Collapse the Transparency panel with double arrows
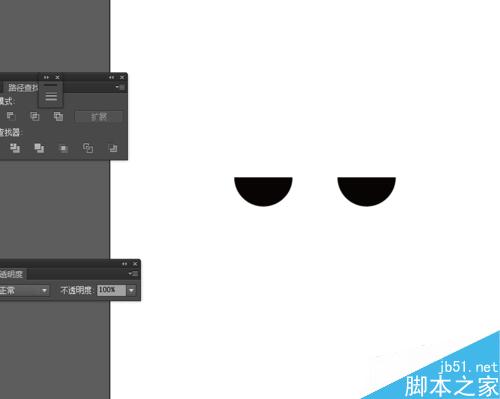Screen dimensions: 500x399 pyautogui.click(x=124, y=264)
